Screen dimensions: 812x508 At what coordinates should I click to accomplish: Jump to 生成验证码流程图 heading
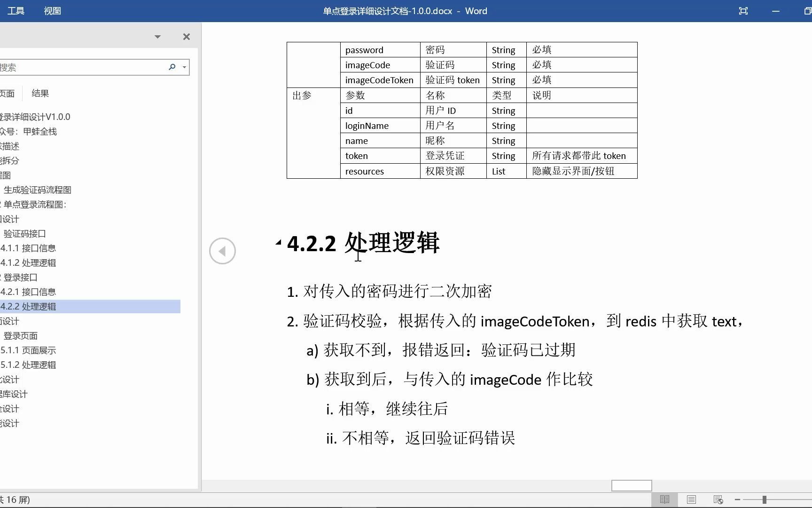tap(38, 190)
